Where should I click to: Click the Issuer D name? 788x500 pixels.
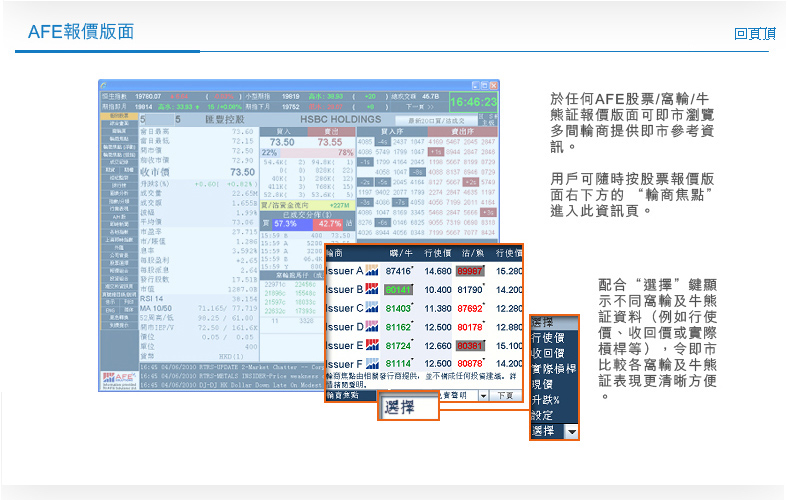tap(344, 327)
